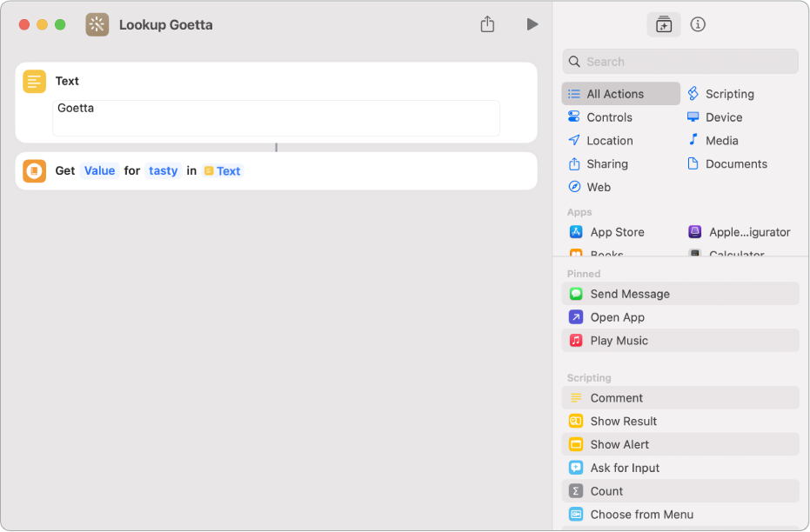Click the Lookup Goetta shortcut icon
Image resolution: width=810 pixels, height=532 pixels.
[x=97, y=24]
